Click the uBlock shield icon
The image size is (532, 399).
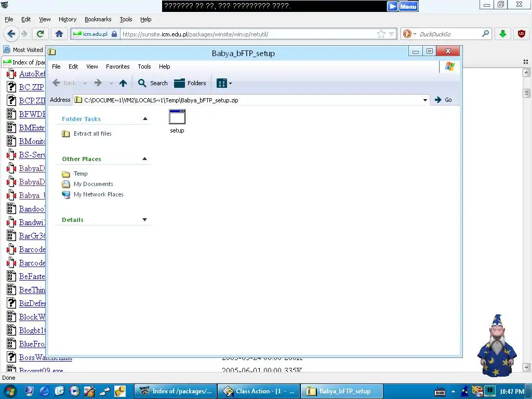coord(522,34)
